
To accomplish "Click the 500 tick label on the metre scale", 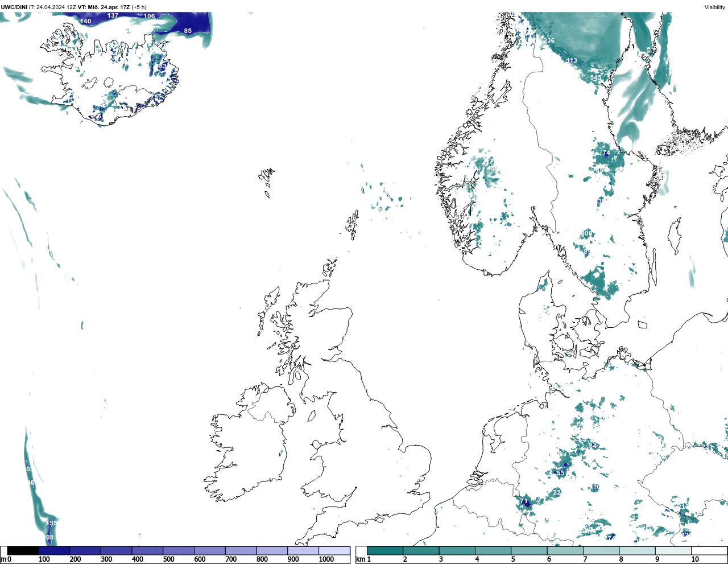I will coord(168,559).
